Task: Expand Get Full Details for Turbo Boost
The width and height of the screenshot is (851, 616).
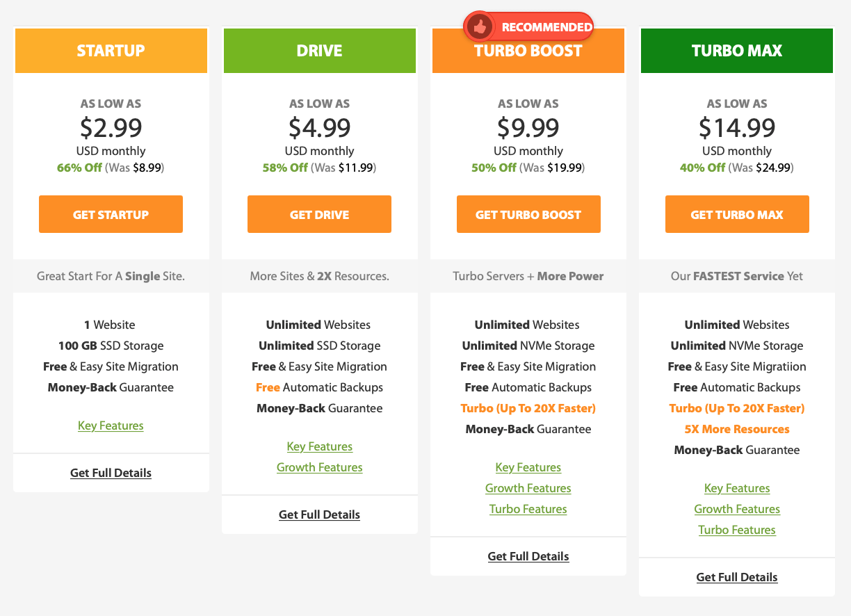Action: pos(528,556)
